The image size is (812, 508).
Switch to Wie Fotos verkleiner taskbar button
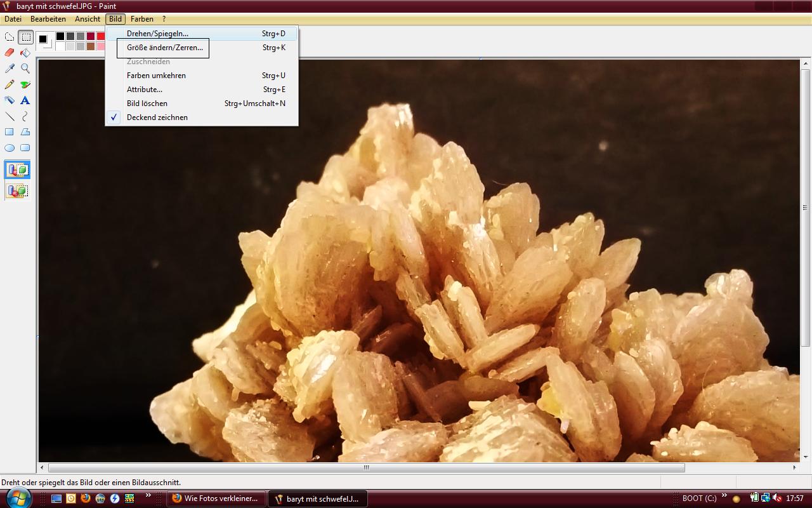click(216, 498)
